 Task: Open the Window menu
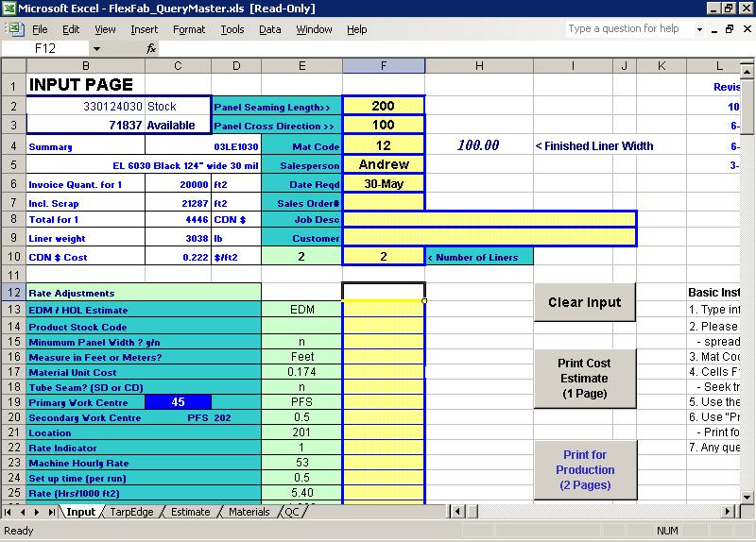click(314, 29)
